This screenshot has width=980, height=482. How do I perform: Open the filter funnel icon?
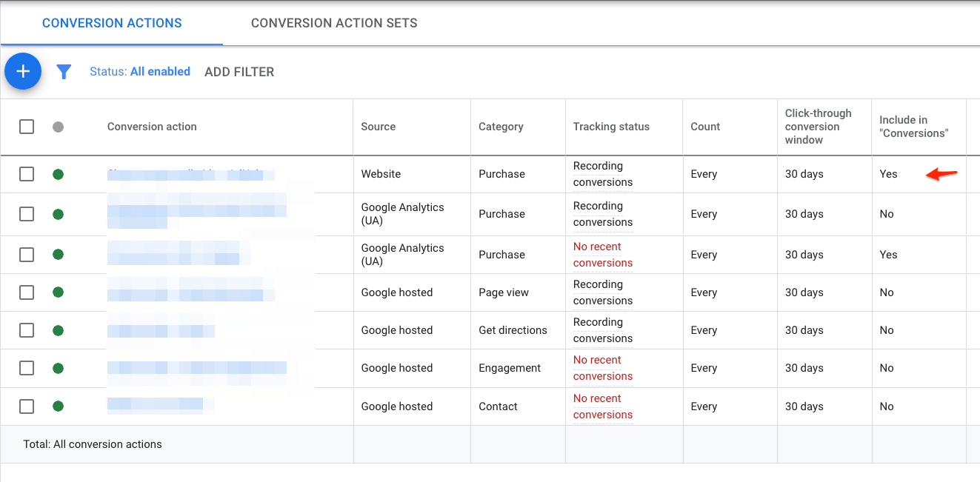pos(64,72)
